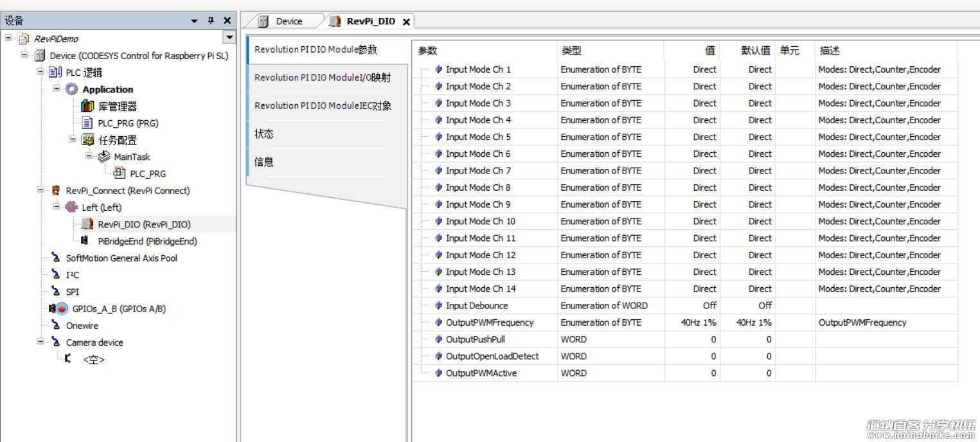
Task: Click the RevPiDemo project icon
Action: point(24,39)
